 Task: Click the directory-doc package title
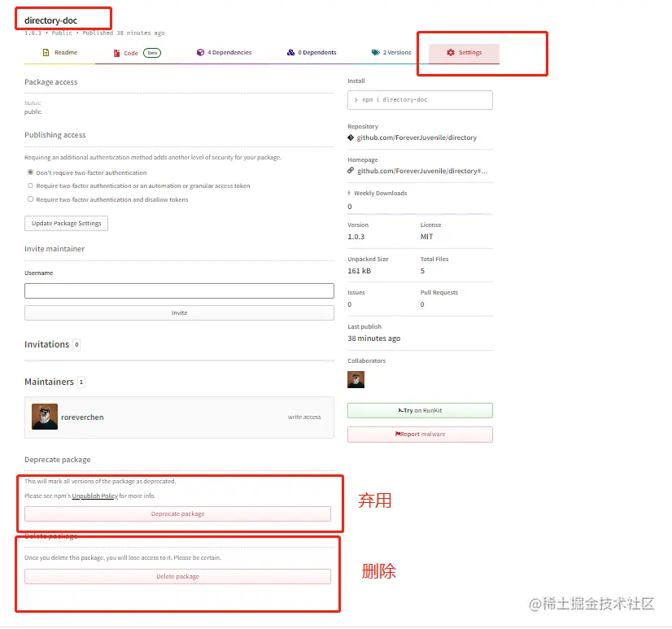click(x=51, y=20)
